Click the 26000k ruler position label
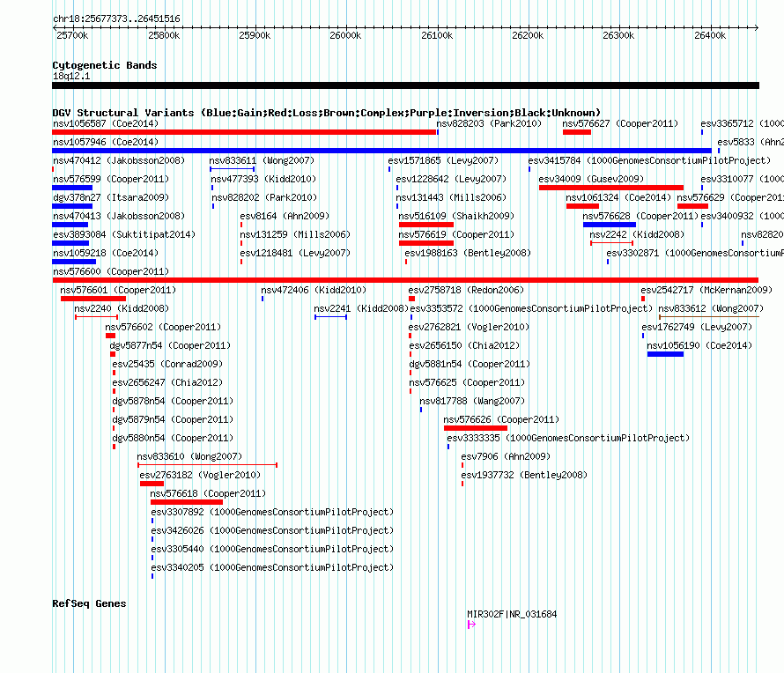The image size is (784, 673). [345, 35]
